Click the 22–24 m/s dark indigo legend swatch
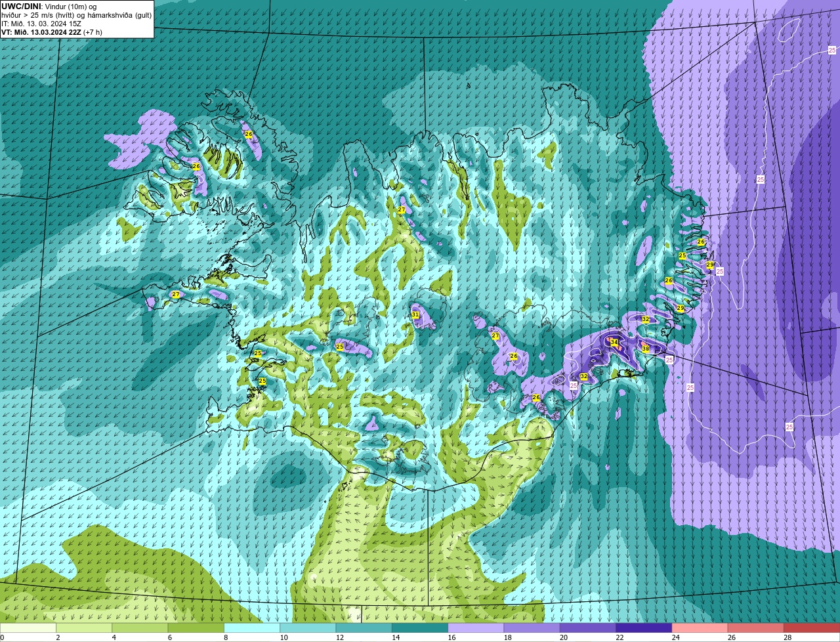Screen dimensions: 840x642 click(644, 628)
